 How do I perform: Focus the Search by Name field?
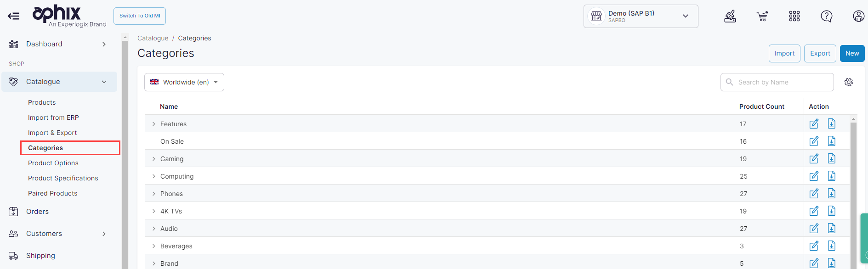[x=777, y=82]
